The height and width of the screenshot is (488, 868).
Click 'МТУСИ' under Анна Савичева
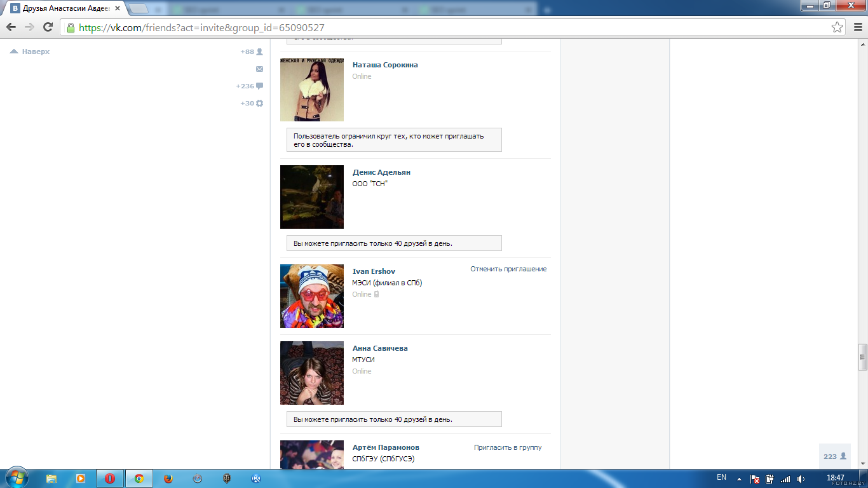[x=363, y=360]
